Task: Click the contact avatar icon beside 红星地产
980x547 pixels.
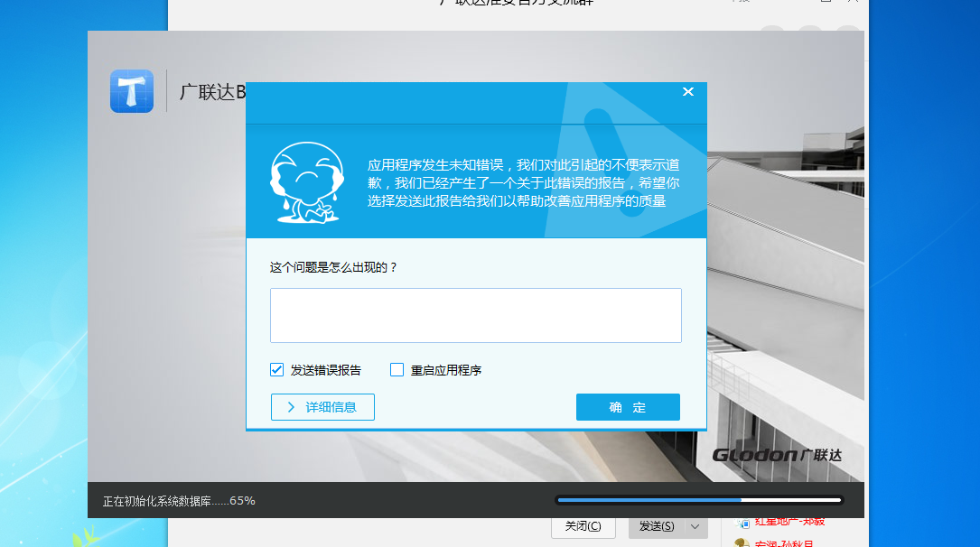Action: [742, 523]
